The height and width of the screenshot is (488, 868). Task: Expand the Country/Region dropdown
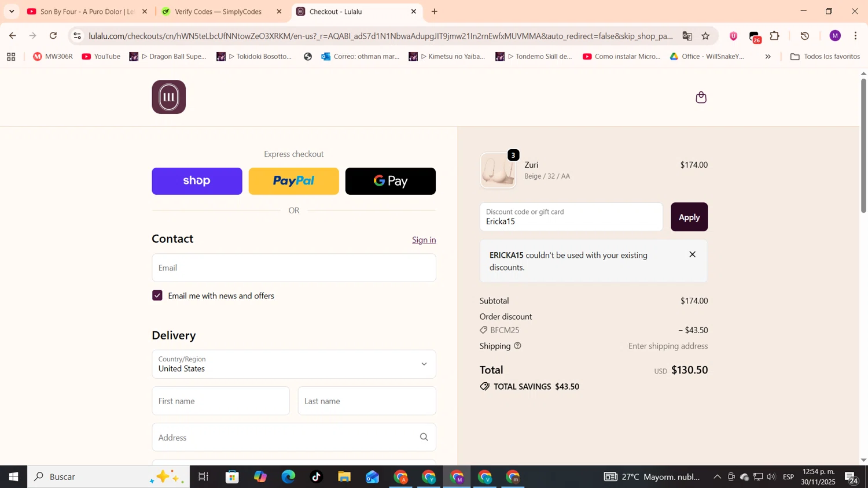[x=294, y=364]
